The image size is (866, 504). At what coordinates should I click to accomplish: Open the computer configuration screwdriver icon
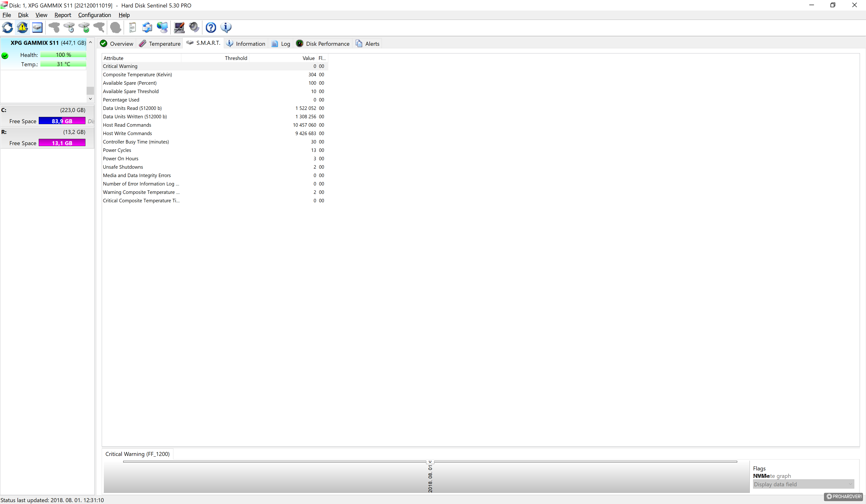179,28
